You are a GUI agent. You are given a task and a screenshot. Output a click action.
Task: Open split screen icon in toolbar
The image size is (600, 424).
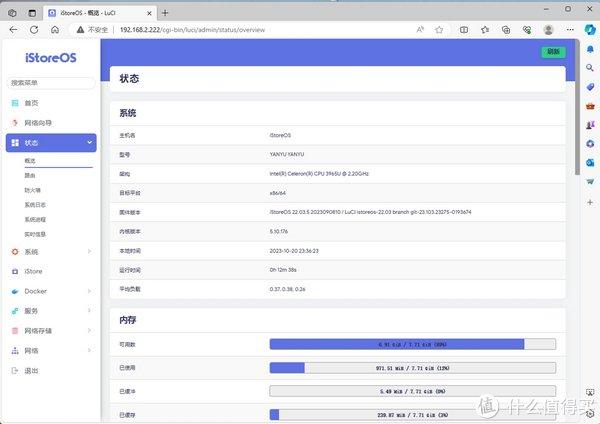464,29
